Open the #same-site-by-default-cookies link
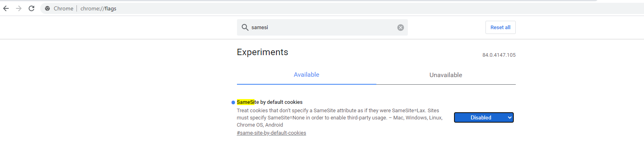This screenshot has height=145, width=644. [272, 133]
